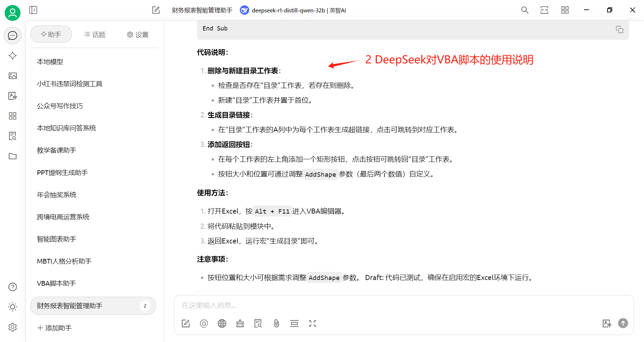This screenshot has width=644, height=342.
Task: Open the agents sparkle icon in sidebar
Action: 12,56
